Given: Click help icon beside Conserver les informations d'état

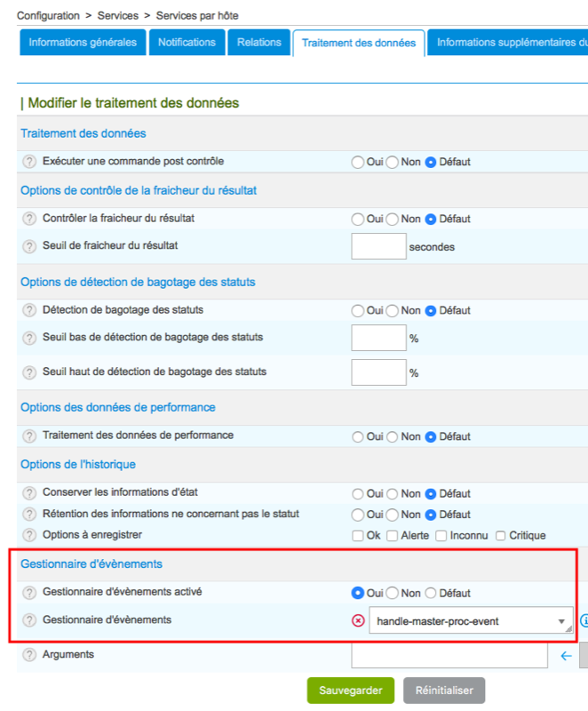Looking at the screenshot, I should click(28, 493).
